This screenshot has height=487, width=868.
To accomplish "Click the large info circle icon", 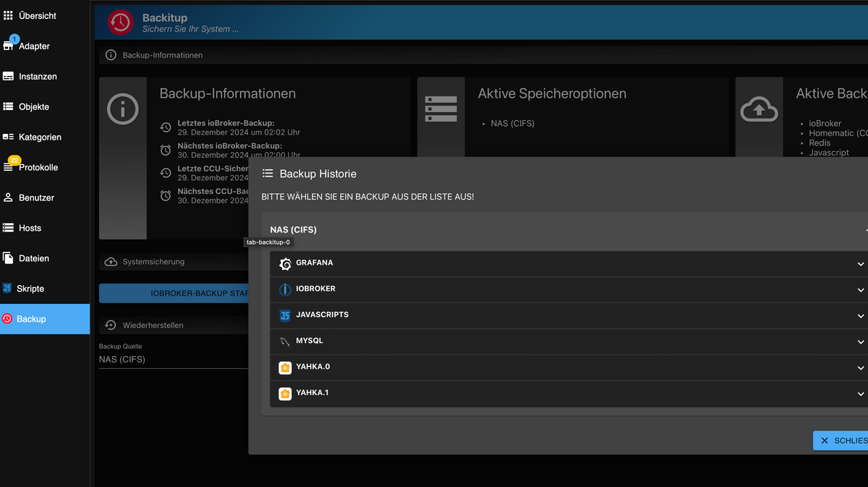I will point(123,109).
